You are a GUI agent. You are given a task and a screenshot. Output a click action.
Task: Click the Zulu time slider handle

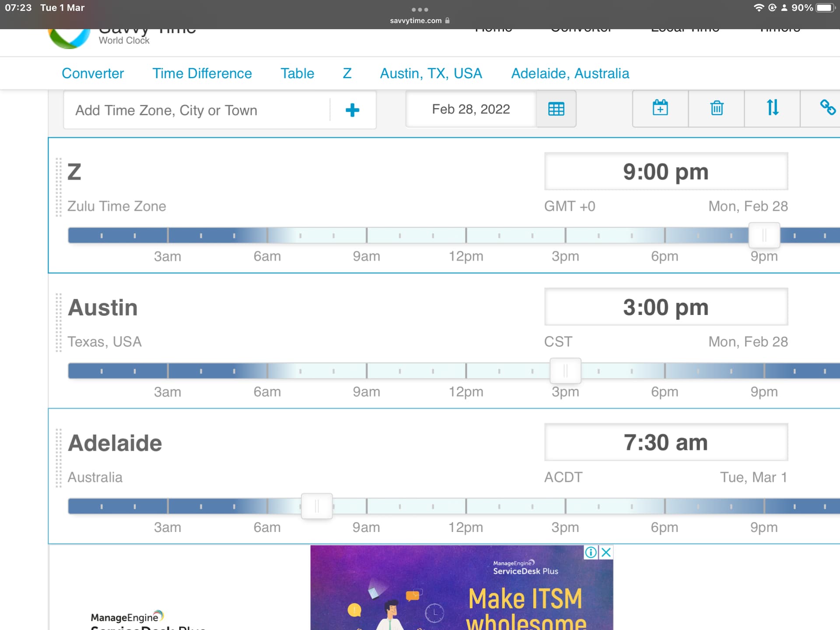pyautogui.click(x=764, y=235)
